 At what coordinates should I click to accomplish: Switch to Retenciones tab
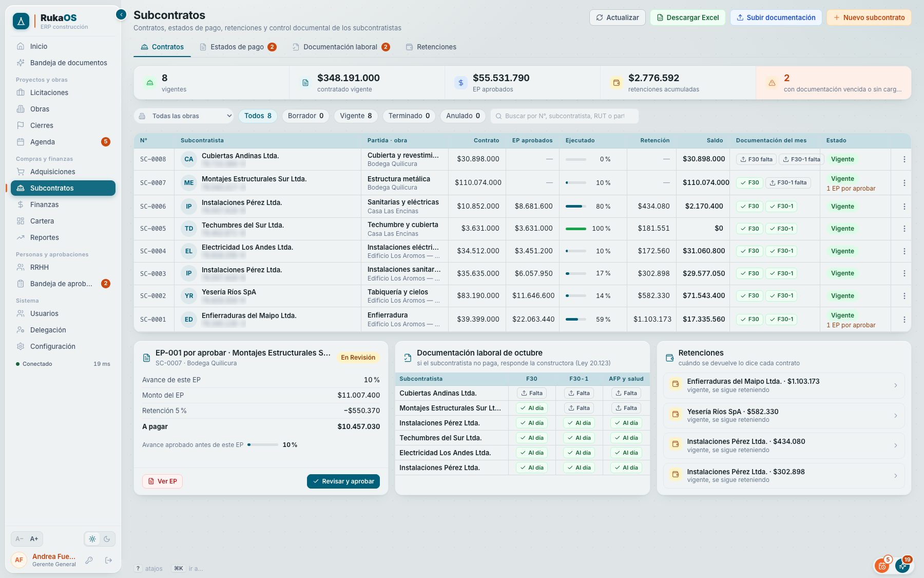431,47
